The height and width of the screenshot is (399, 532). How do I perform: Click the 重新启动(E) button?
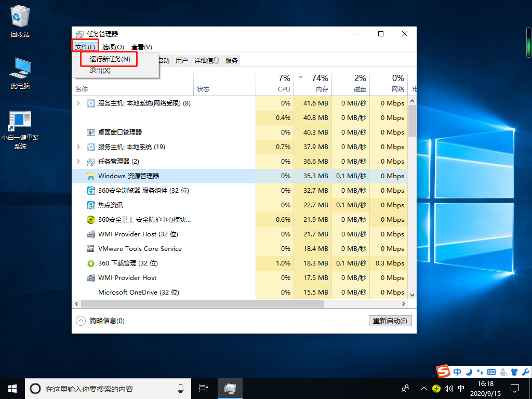click(x=390, y=321)
